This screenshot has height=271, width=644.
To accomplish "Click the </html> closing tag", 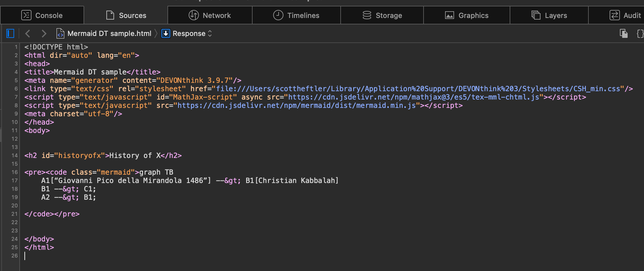I will pyautogui.click(x=39, y=247).
